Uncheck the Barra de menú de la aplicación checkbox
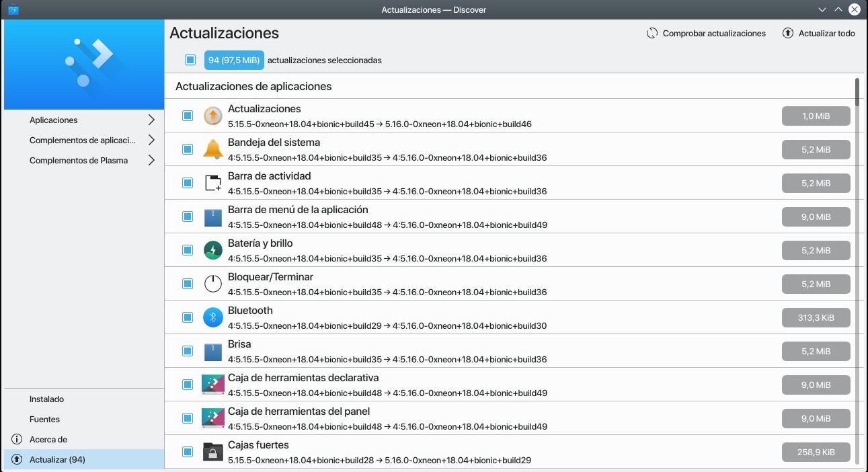Viewport: 868px width, 472px height. (188, 217)
